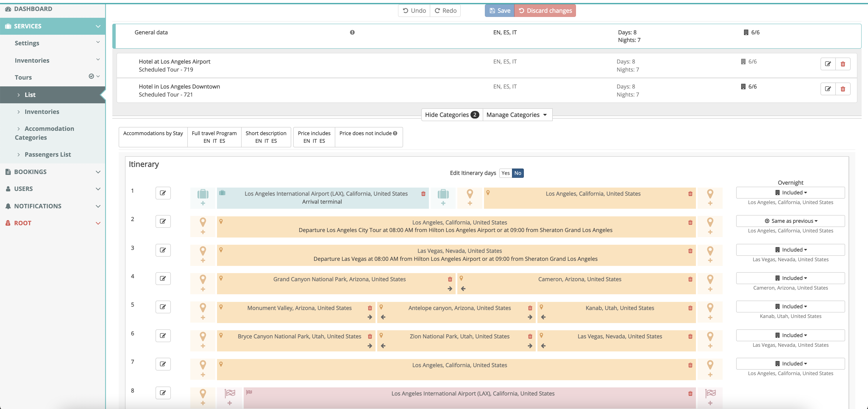
Task: Switch to the Accommodations by Stay tab
Action: pyautogui.click(x=153, y=133)
